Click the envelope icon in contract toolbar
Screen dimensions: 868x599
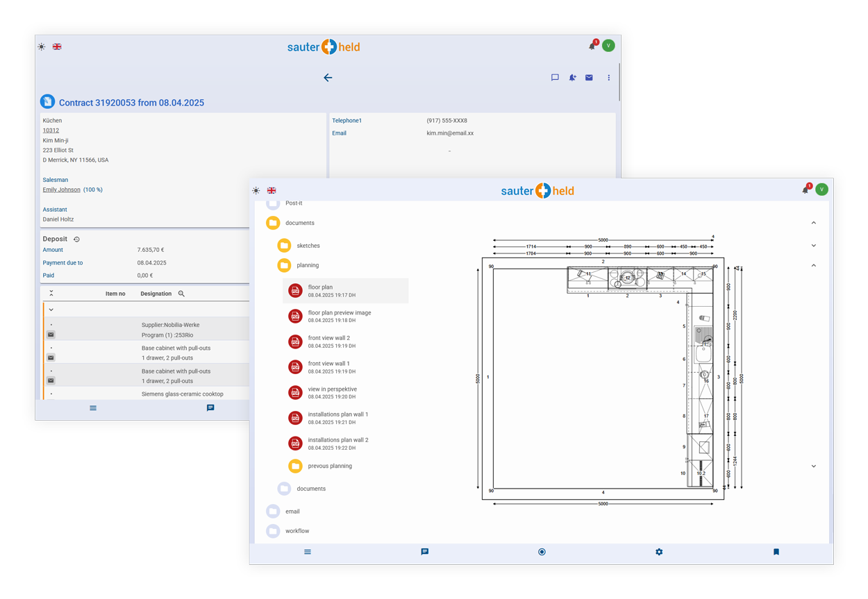click(x=589, y=78)
